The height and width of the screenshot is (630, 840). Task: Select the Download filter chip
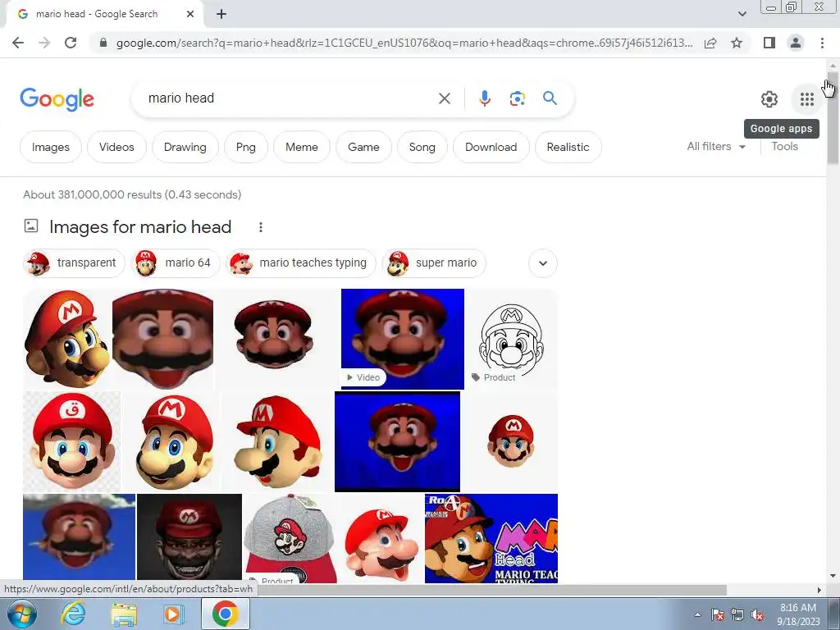(x=491, y=147)
